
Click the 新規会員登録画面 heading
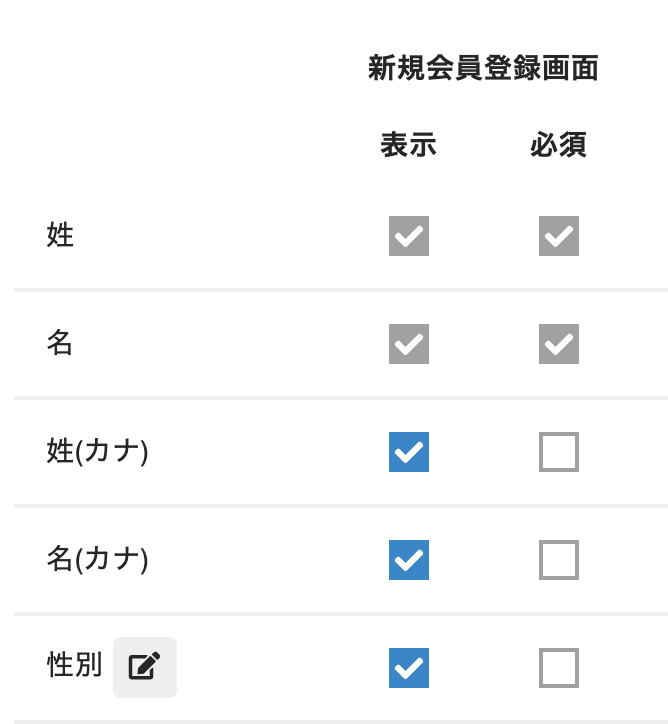click(483, 68)
